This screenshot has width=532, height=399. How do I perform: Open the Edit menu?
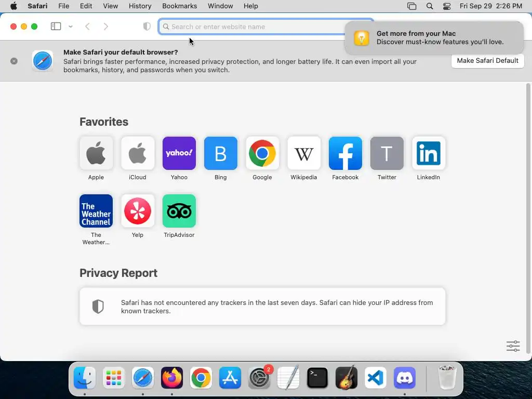(86, 6)
